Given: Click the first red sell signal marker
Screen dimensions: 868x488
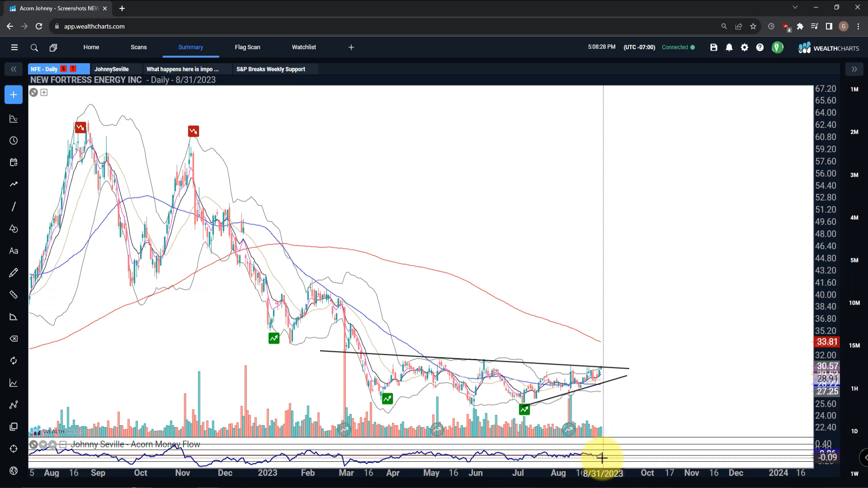Looking at the screenshot, I should point(80,127).
